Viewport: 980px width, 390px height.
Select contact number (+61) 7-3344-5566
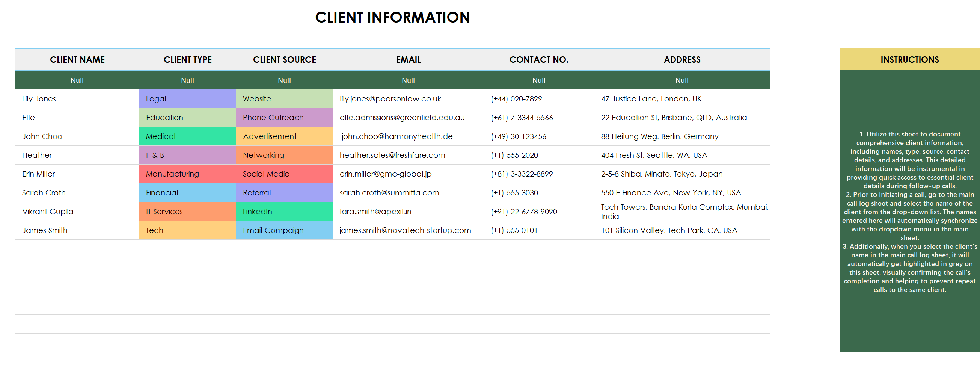(x=539, y=118)
